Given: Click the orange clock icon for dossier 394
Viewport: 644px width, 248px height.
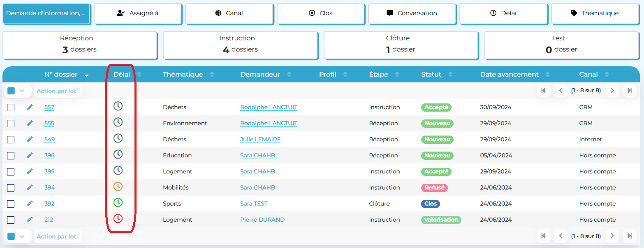Looking at the screenshot, I should pyautogui.click(x=118, y=187).
